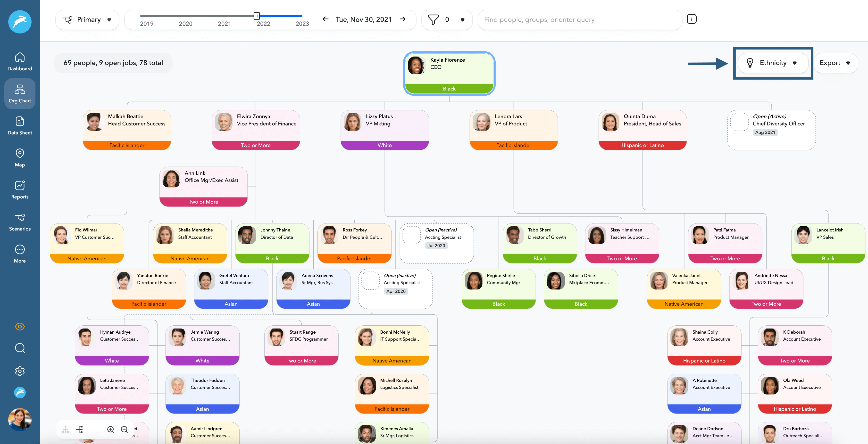Screen dimensions: 868x444
Task: Open the Scenarios panel
Action: [20, 221]
